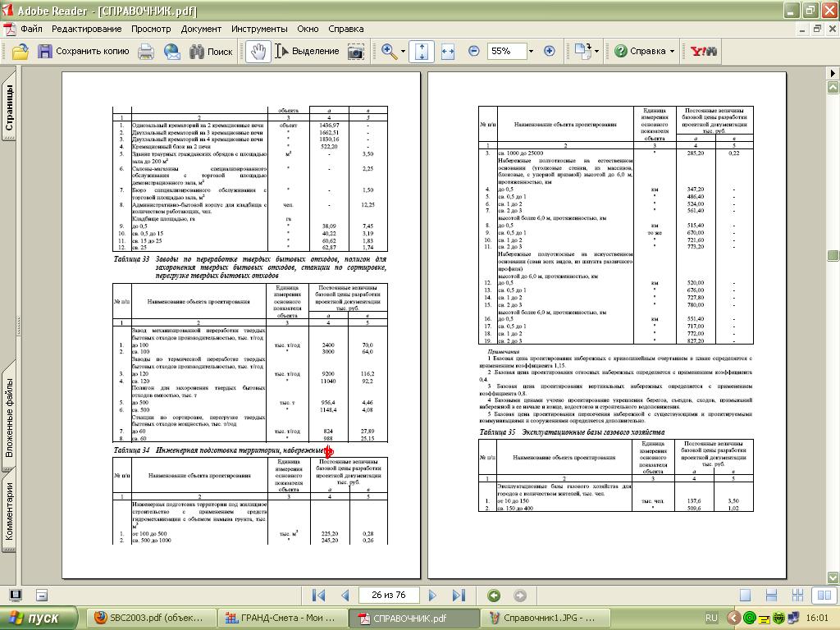Switch to continuous facing layout

click(x=797, y=596)
